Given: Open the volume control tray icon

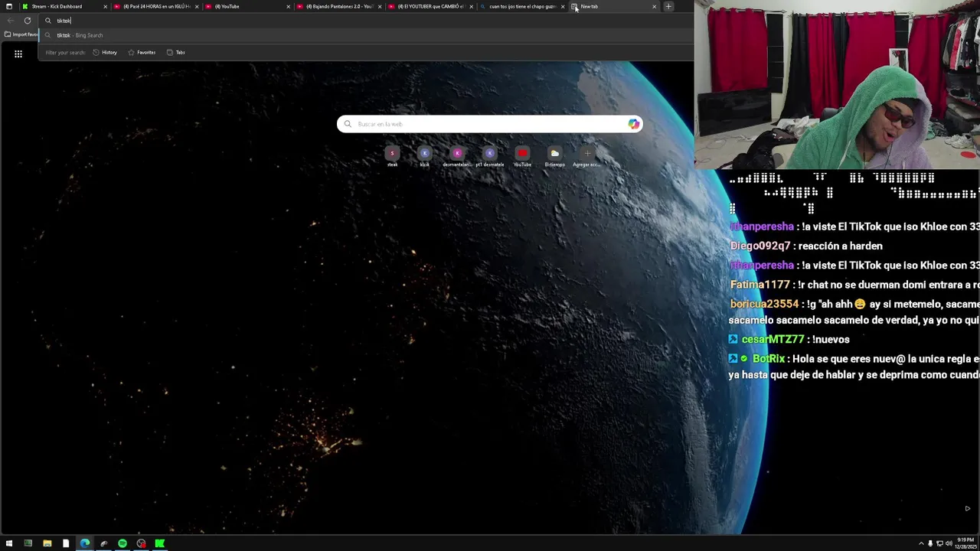Looking at the screenshot, I should [x=949, y=543].
